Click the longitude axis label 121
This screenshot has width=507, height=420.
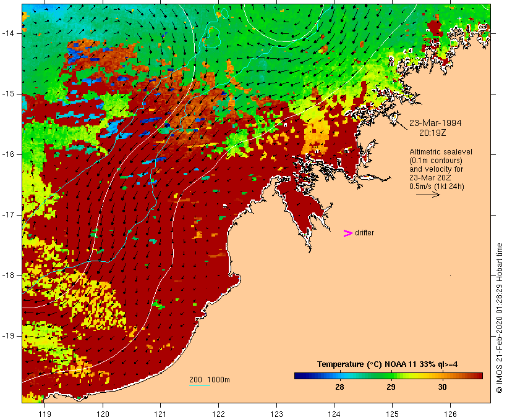(x=160, y=414)
